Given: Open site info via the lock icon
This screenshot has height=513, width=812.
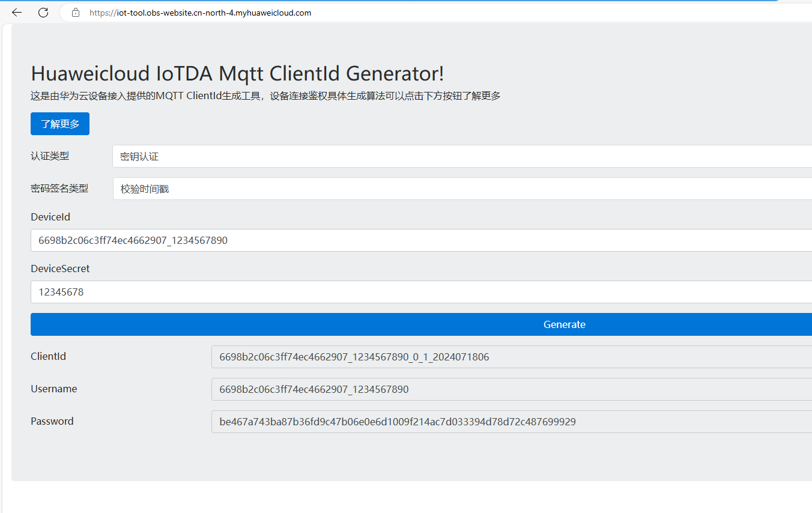Looking at the screenshot, I should click(x=76, y=13).
